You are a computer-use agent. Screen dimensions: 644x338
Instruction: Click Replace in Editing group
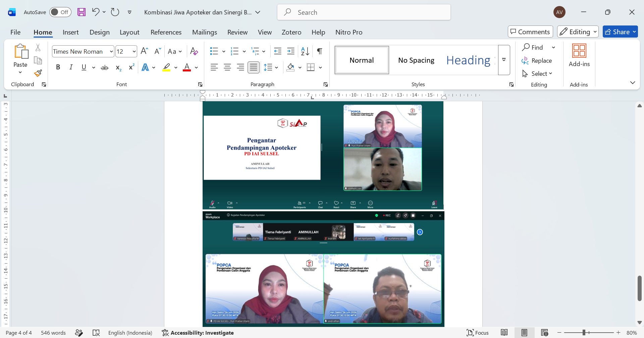click(537, 61)
